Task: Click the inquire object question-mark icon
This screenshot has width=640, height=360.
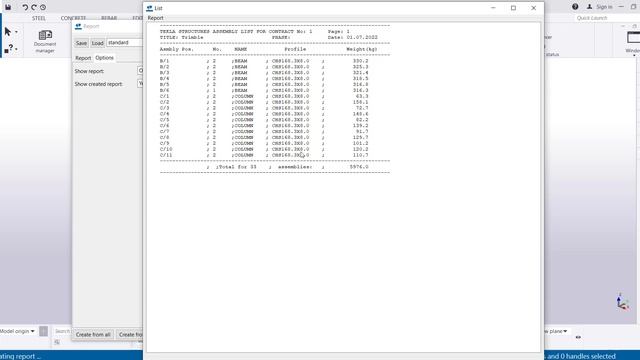Action: (9, 49)
